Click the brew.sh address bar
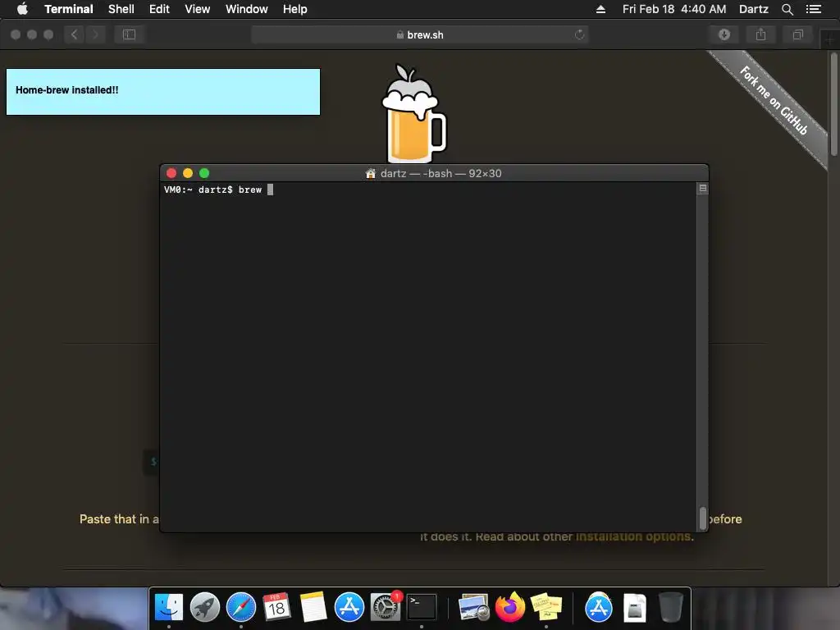The width and height of the screenshot is (840, 630). [x=419, y=34]
